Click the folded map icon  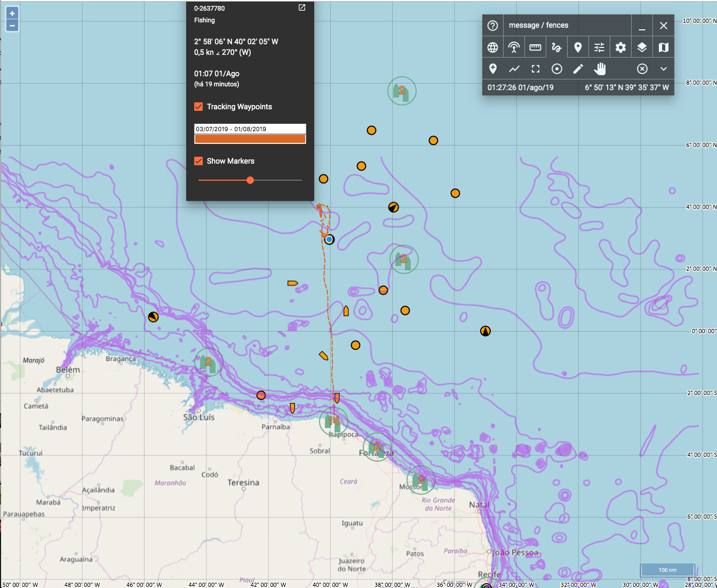point(664,47)
